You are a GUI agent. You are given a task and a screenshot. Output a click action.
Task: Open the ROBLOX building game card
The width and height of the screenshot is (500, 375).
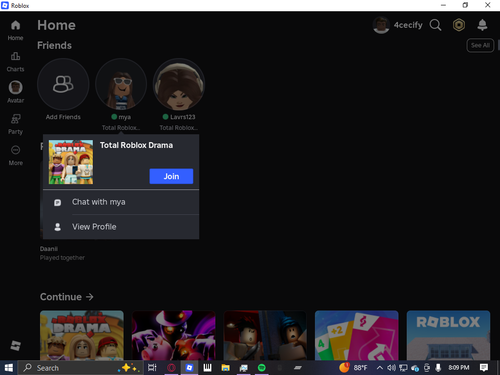[448, 335]
